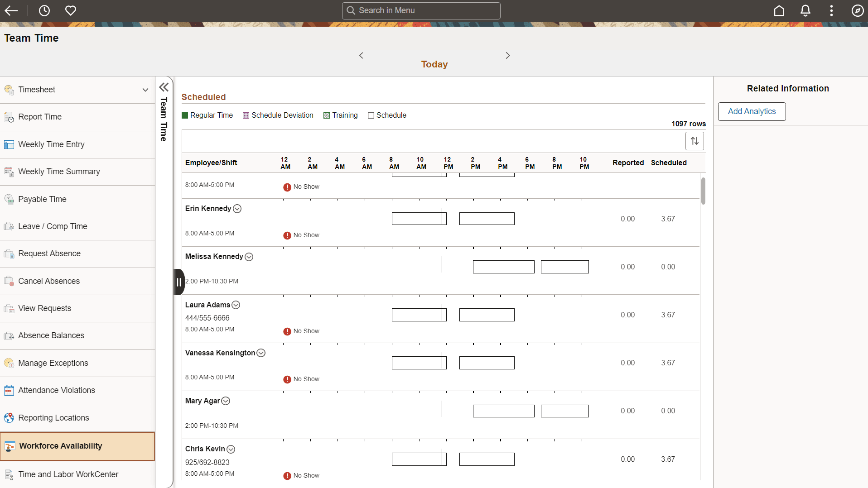This screenshot has width=868, height=488.
Task: Click the Attendance Violations calendar icon
Action: pos(9,390)
